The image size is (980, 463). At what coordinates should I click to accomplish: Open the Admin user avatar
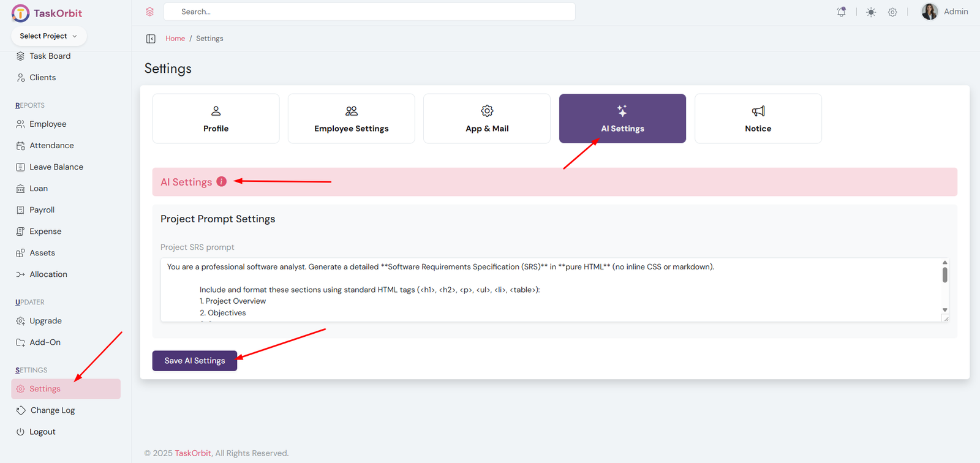point(929,12)
